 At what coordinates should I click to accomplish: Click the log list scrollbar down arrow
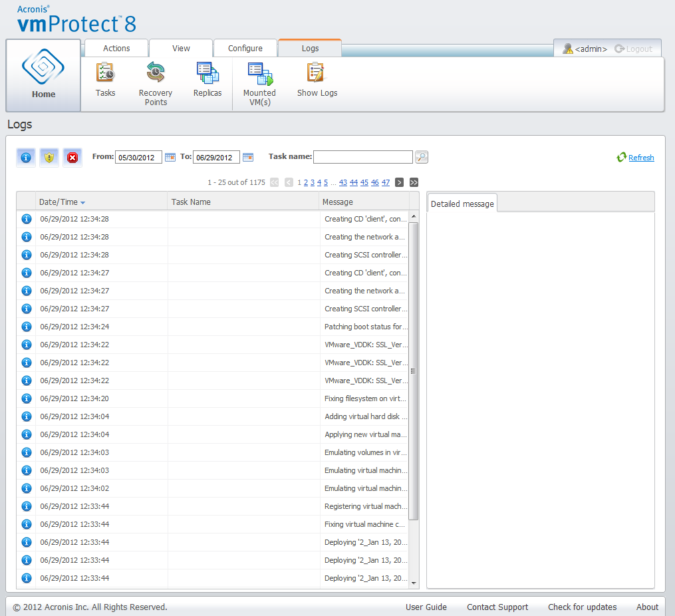414,583
